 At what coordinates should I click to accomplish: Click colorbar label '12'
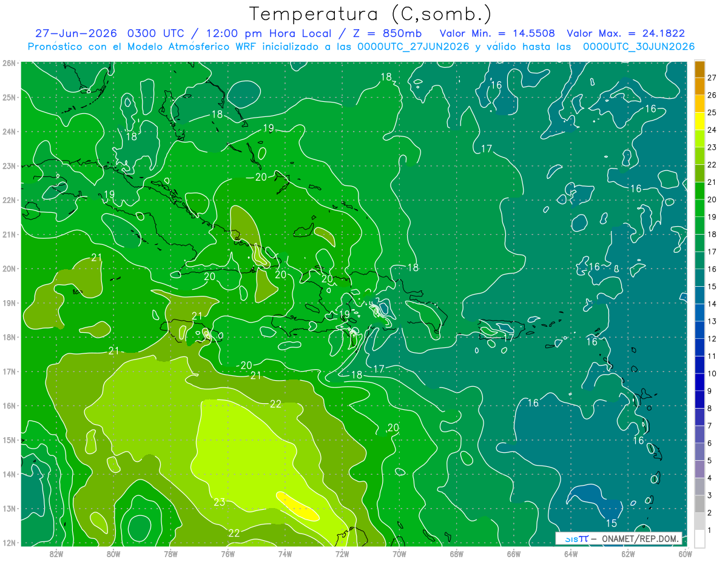(x=712, y=339)
